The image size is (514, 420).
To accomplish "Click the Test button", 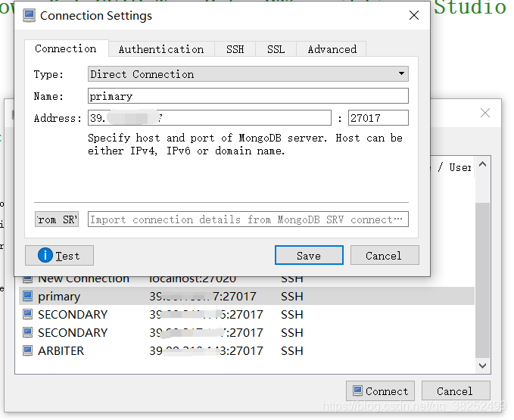I will (59, 255).
